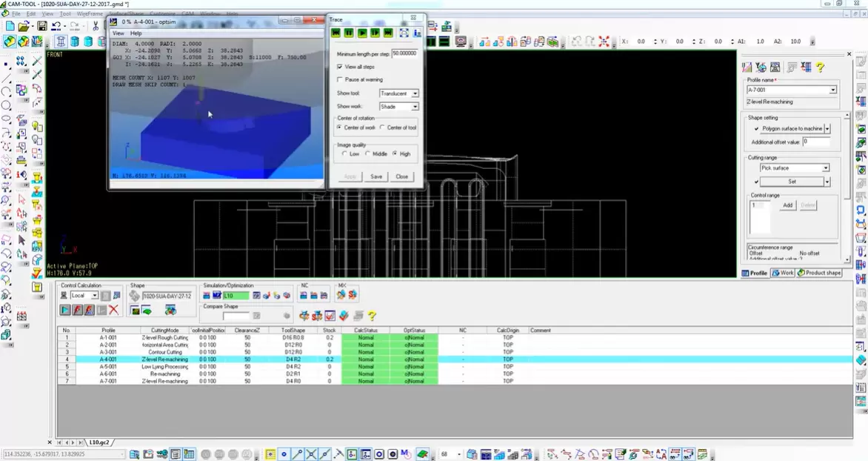Rewind trace to the start

(x=336, y=33)
